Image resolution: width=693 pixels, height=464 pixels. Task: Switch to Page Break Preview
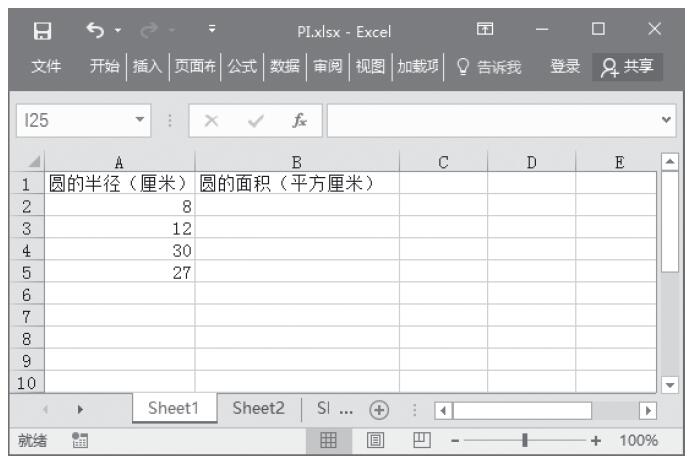pyautogui.click(x=420, y=440)
